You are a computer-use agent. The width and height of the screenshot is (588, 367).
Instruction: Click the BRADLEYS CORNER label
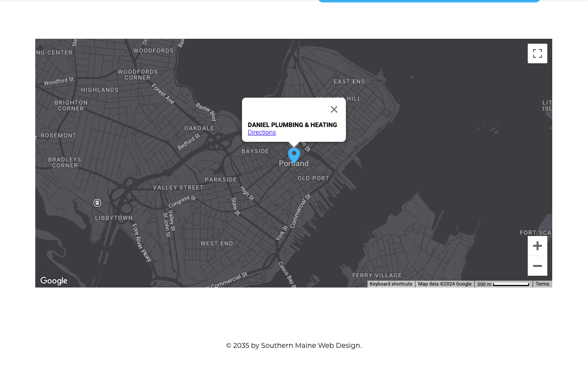tap(65, 162)
